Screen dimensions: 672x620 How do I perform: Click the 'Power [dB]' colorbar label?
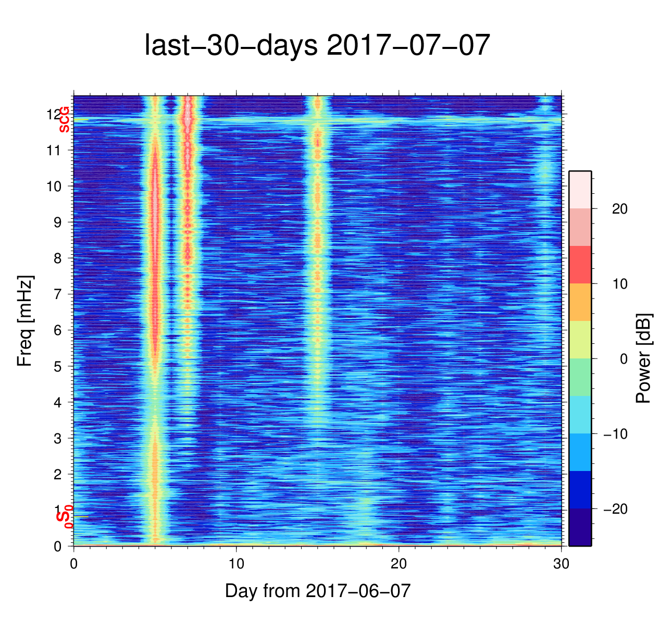click(x=644, y=358)
